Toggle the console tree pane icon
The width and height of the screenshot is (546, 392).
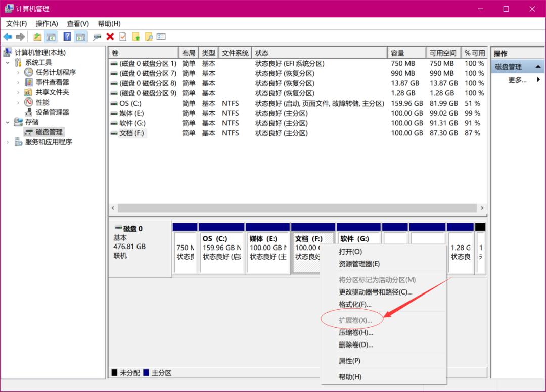(51, 37)
